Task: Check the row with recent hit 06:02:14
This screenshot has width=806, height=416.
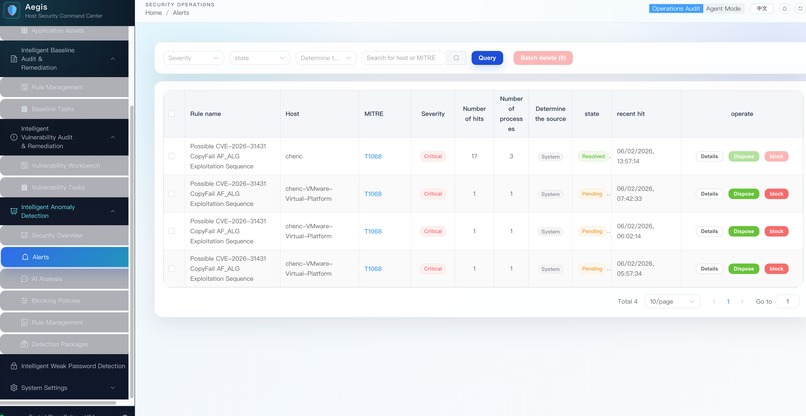Action: click(x=172, y=231)
